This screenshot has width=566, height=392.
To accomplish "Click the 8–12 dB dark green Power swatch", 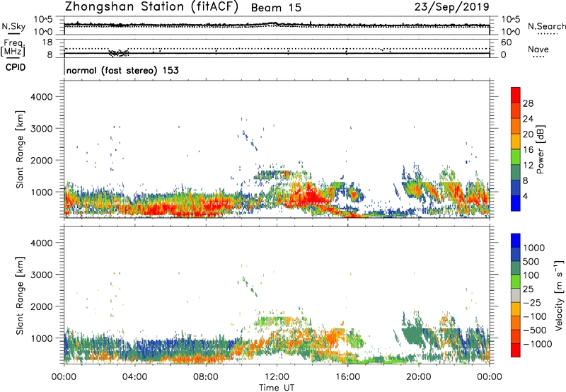I will 516,173.
